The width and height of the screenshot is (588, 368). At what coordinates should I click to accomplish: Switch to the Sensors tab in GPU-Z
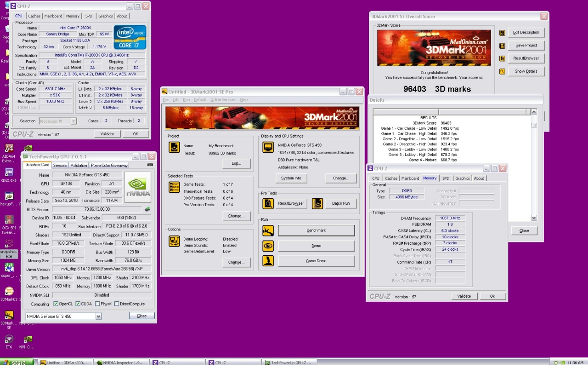(60, 165)
